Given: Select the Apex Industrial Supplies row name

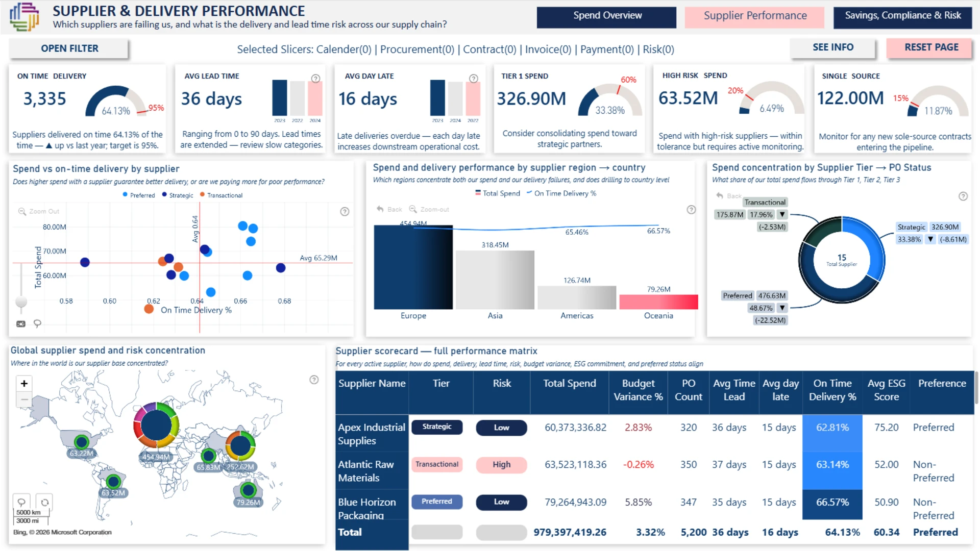Looking at the screenshot, I should tap(372, 434).
